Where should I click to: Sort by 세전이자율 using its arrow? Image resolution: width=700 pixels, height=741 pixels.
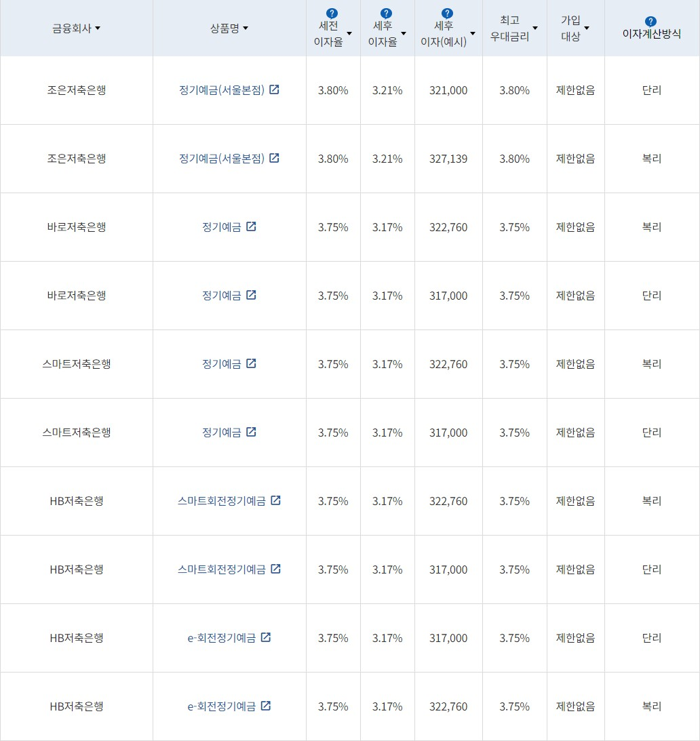tap(349, 33)
